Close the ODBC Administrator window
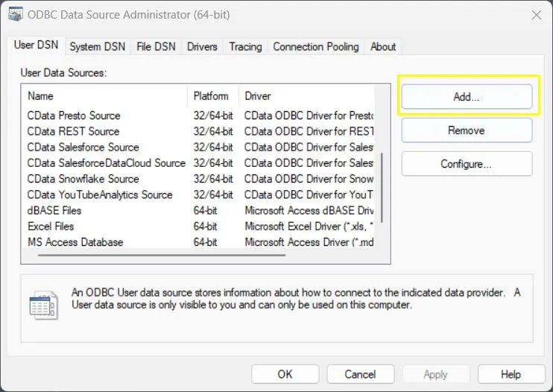 (535, 14)
